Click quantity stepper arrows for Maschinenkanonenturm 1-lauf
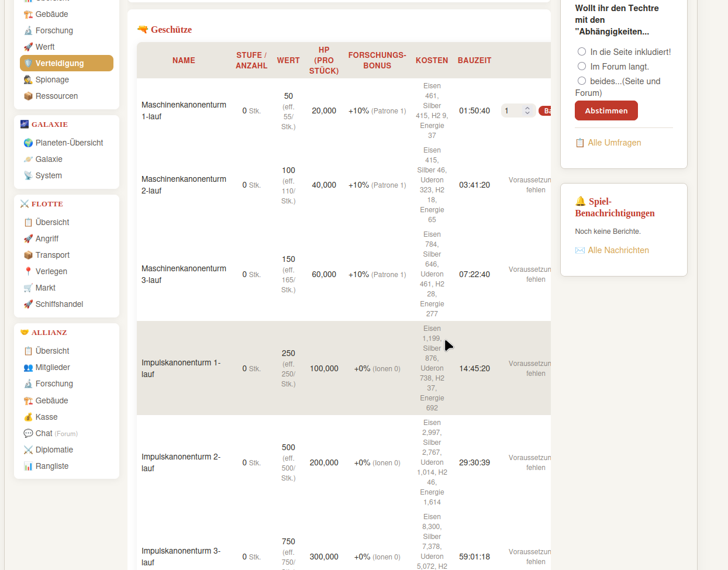728x570 pixels. 527,110
